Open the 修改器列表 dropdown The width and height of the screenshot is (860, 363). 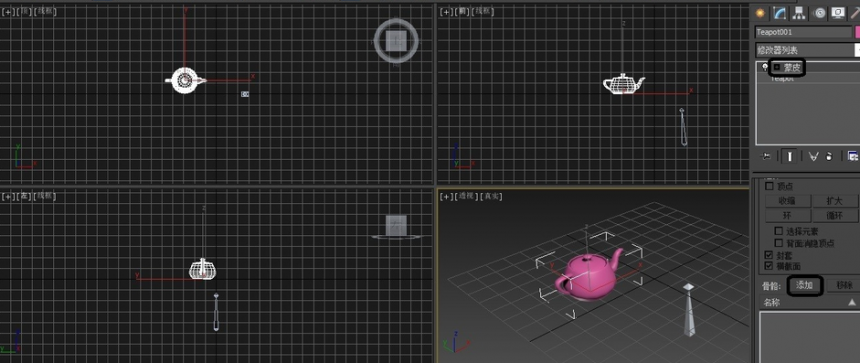point(807,50)
